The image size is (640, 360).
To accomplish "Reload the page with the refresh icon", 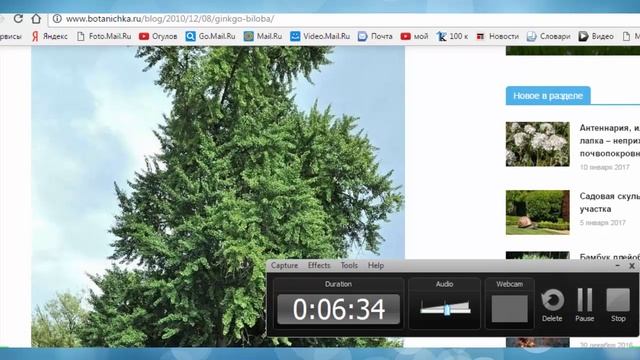I will [18, 19].
